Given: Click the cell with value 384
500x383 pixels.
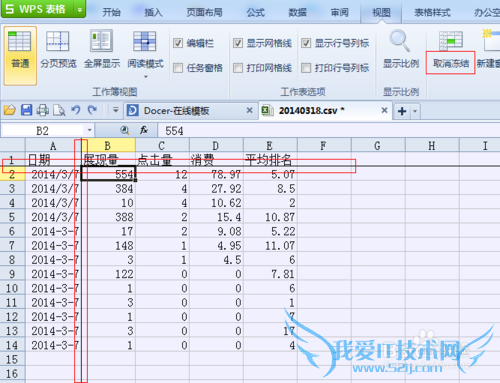Looking at the screenshot, I should click(x=108, y=189).
